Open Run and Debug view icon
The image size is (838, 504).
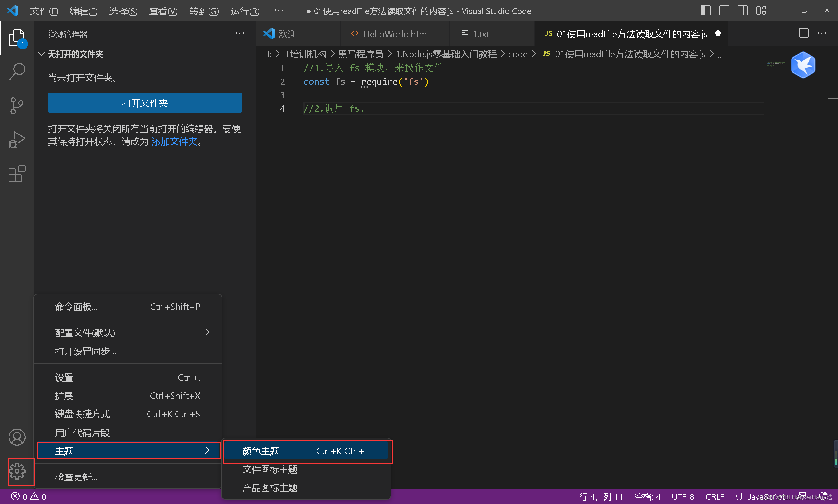17,140
